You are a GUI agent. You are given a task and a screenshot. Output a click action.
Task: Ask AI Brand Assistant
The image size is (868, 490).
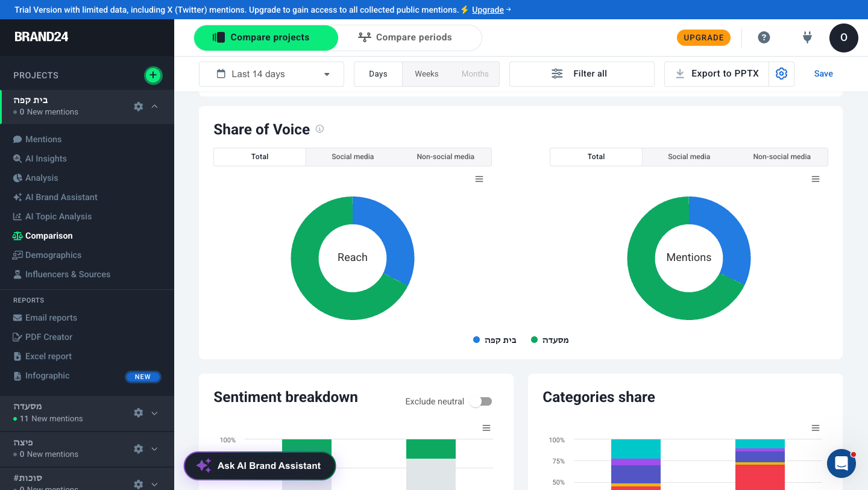(260, 466)
